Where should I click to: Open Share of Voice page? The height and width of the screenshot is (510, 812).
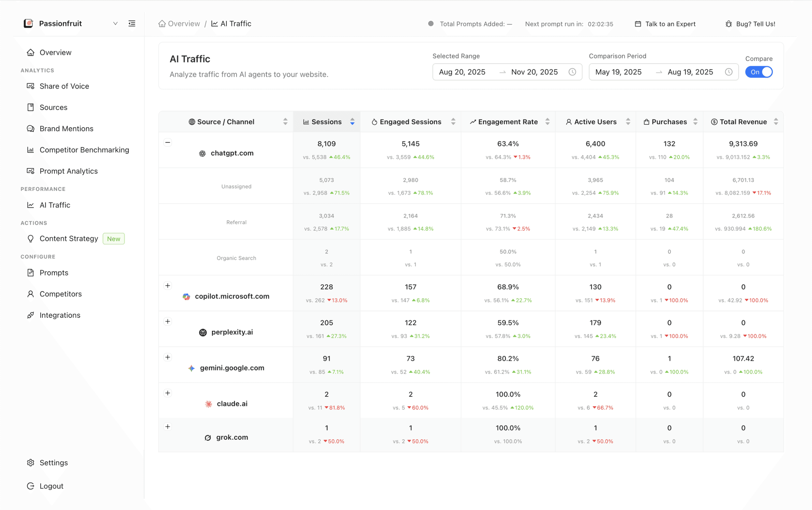point(64,86)
